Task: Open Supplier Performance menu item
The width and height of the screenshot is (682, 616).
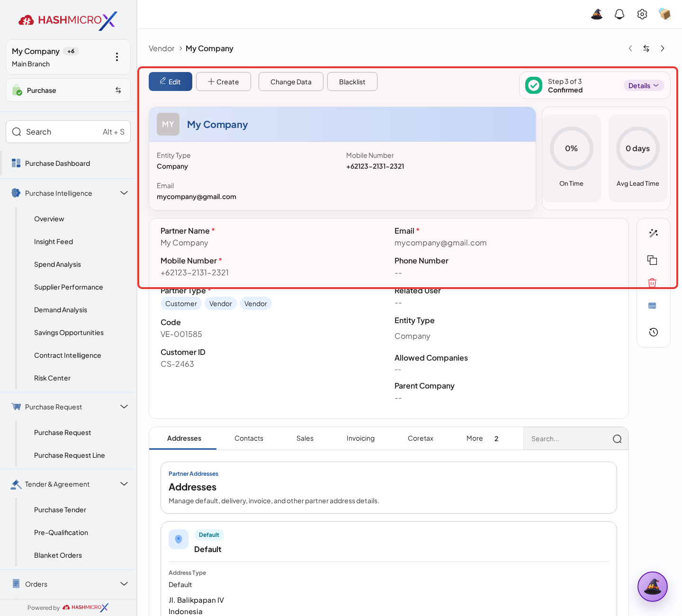Action: click(x=68, y=287)
